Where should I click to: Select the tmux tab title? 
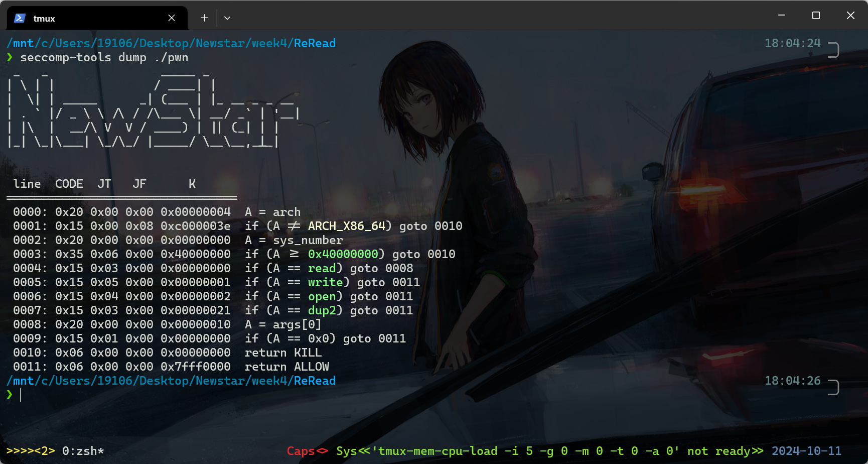(x=44, y=19)
